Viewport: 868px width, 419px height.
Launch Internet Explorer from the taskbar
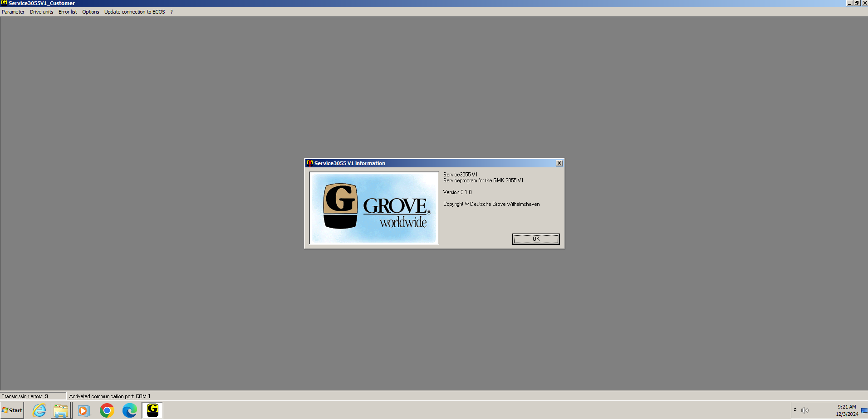39,410
